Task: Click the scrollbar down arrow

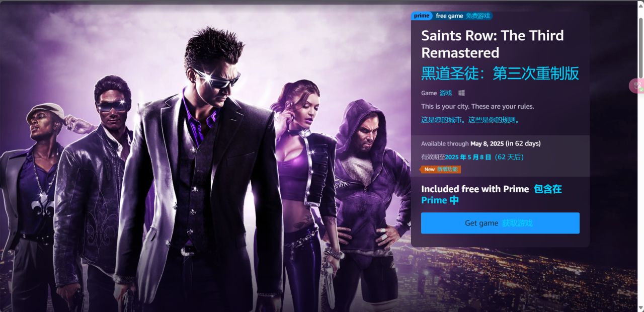Action: tap(640, 307)
